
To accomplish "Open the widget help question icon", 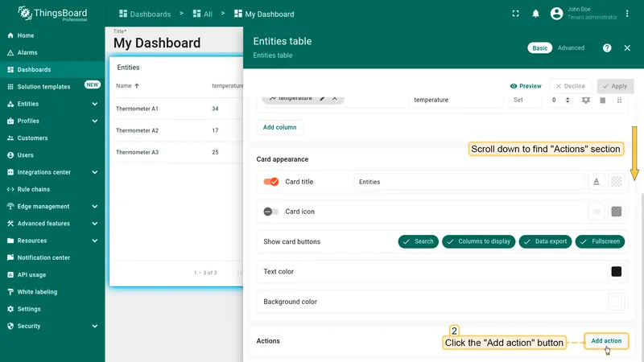I will coord(607,48).
